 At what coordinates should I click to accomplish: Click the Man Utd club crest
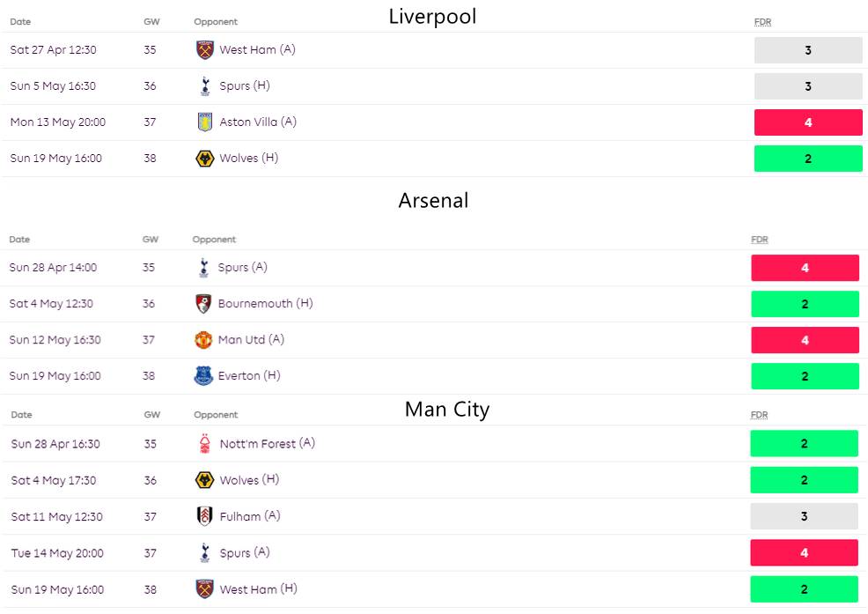[203, 340]
